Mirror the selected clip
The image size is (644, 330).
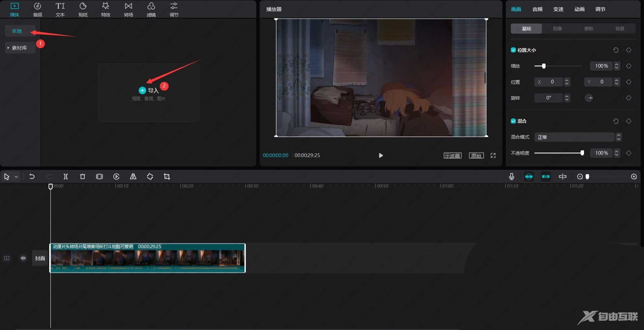(x=133, y=176)
